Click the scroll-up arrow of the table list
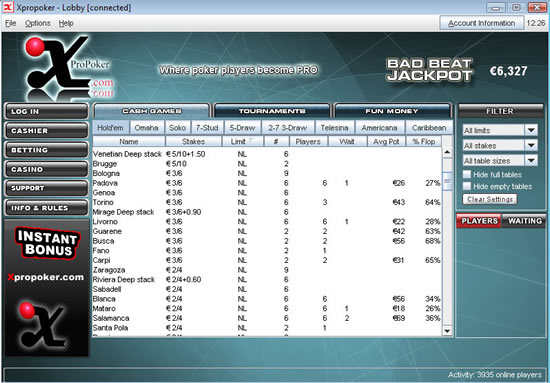The height and width of the screenshot is (383, 550). click(447, 152)
